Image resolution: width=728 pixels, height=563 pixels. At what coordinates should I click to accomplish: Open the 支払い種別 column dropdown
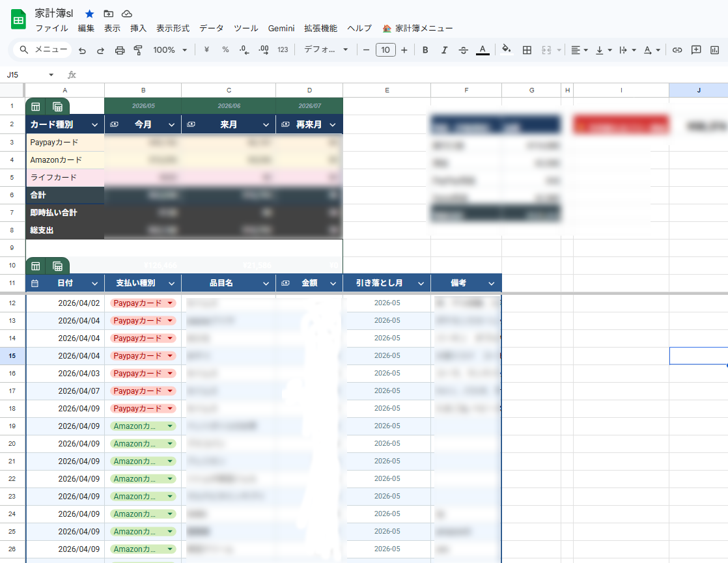point(171,283)
